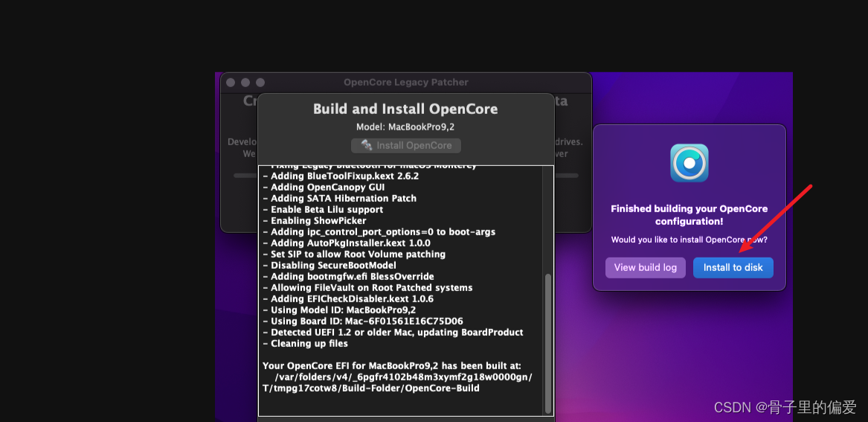Select line Set SIP to allow Root Volume patching
The height and width of the screenshot is (422, 868).
coord(354,255)
